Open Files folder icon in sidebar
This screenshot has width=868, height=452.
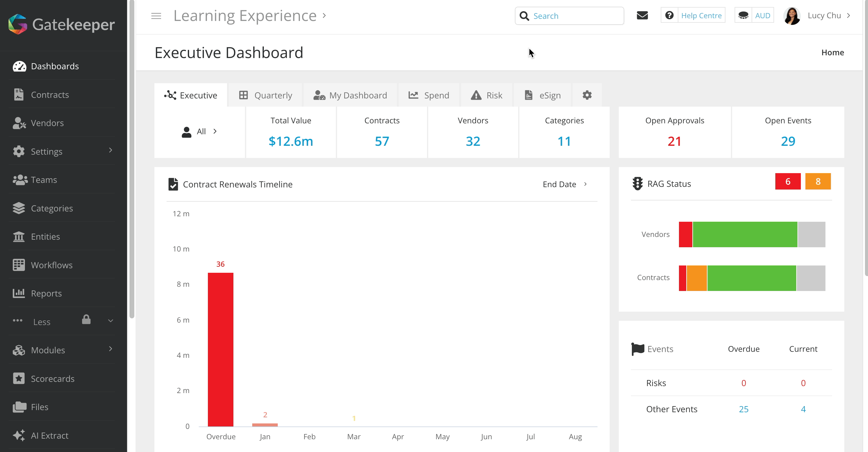[x=19, y=407]
